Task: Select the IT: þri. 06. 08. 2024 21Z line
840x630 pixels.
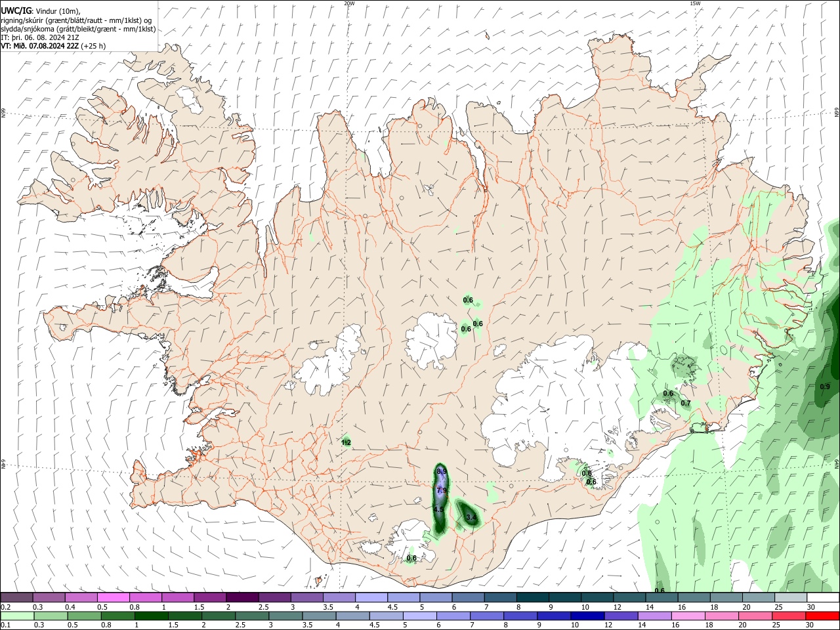Action: pyautogui.click(x=40, y=37)
